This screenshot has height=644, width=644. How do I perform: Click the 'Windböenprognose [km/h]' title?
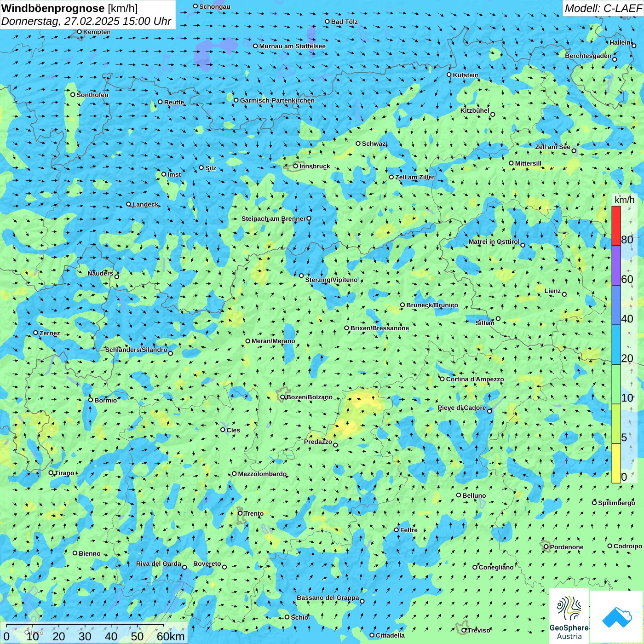click(x=69, y=8)
